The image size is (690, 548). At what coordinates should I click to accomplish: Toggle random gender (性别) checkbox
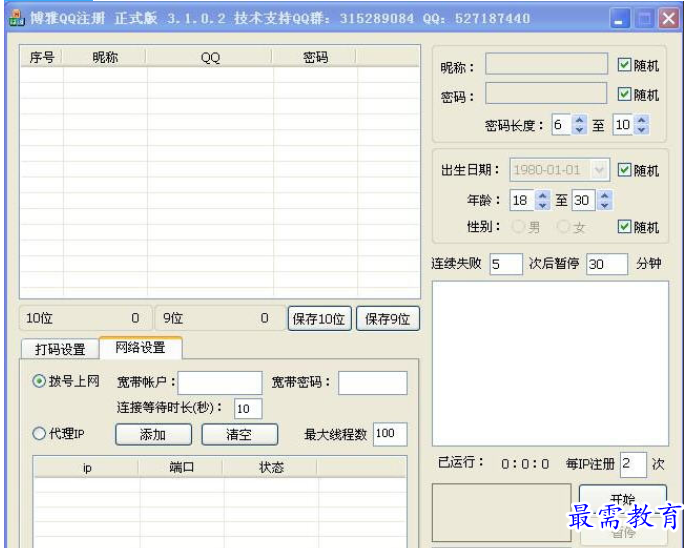pyautogui.click(x=624, y=227)
